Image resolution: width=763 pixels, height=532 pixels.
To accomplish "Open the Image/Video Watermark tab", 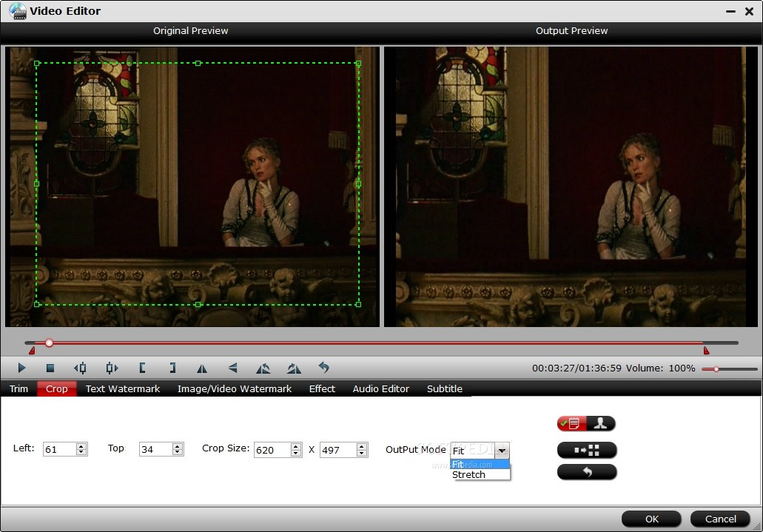I will tap(235, 388).
